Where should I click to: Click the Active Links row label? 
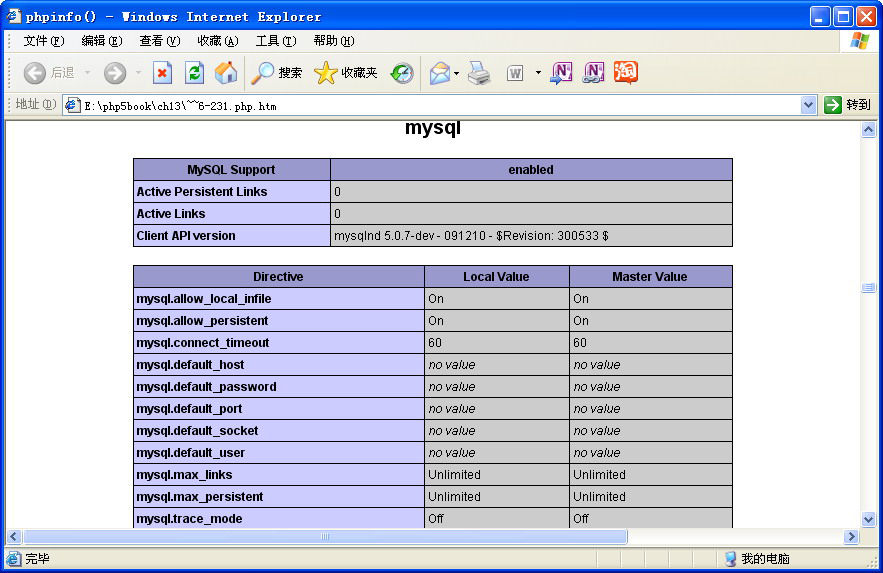tap(171, 213)
